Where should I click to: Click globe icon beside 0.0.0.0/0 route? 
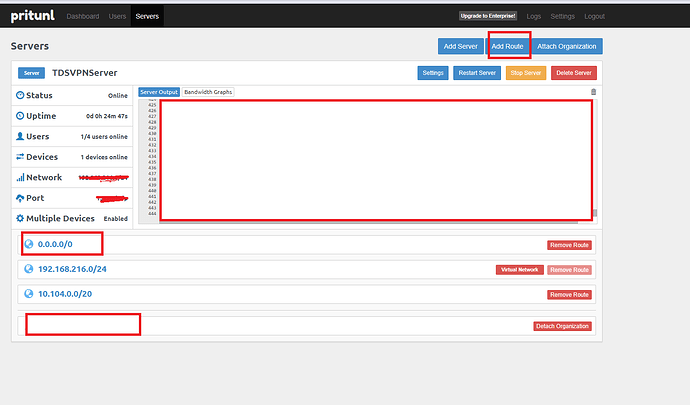(29, 244)
